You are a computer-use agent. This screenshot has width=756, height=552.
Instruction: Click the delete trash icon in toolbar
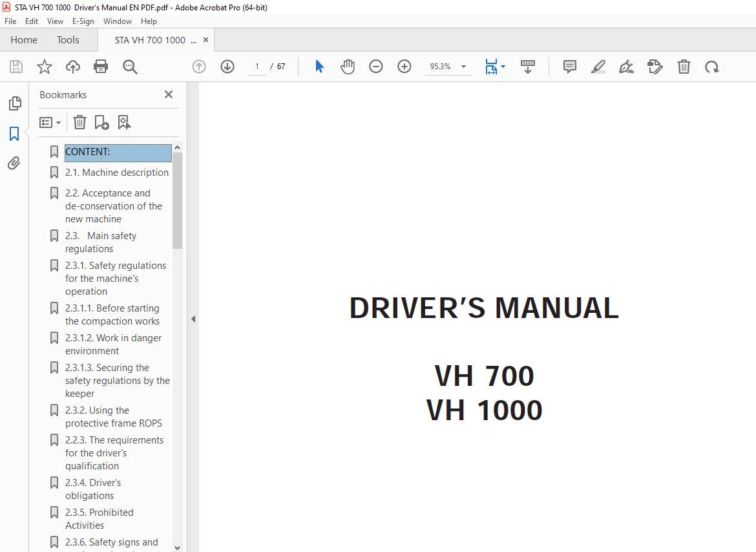[684, 67]
